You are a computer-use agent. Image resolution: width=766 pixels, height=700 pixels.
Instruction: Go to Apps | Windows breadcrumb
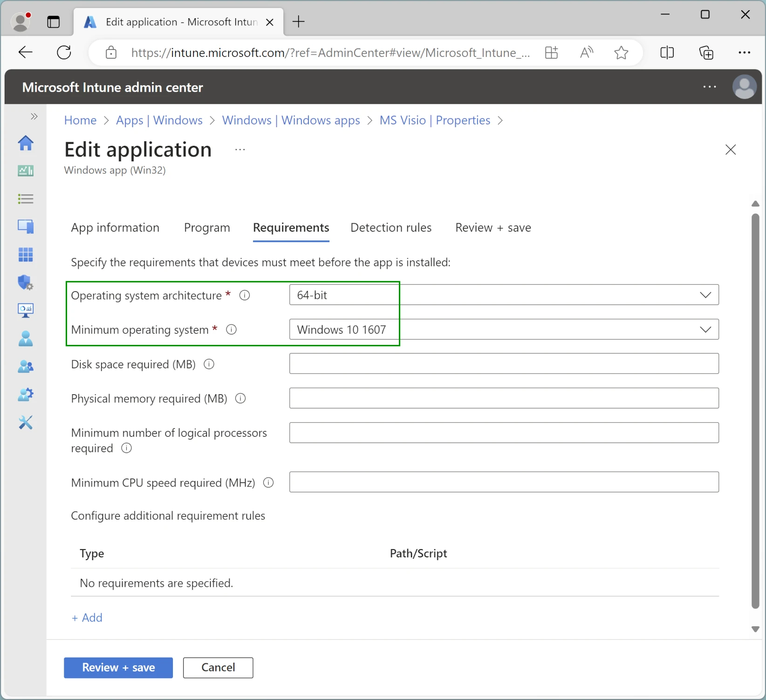click(159, 120)
